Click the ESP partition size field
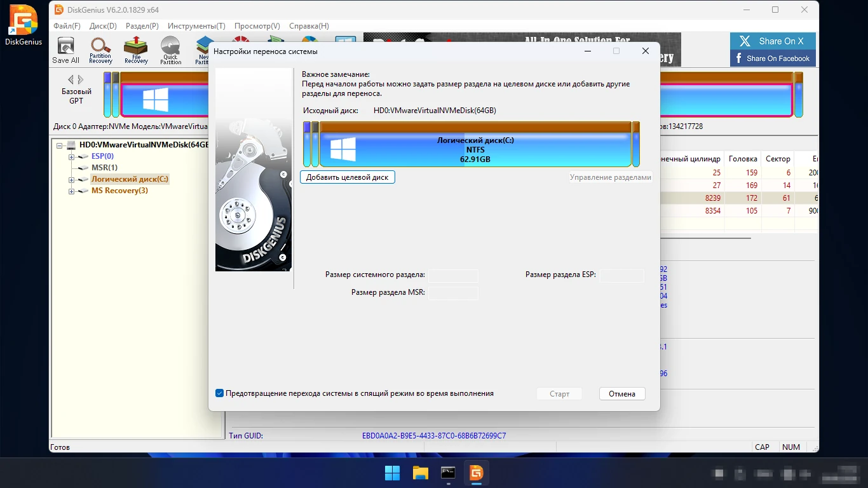Screen dimensions: 868x488 coord(622,275)
